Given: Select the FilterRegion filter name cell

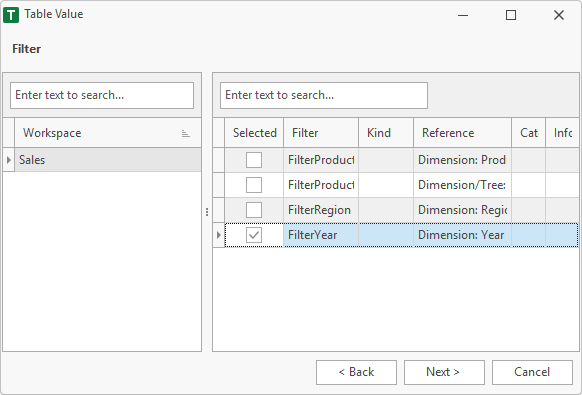Looking at the screenshot, I should click(321, 210).
